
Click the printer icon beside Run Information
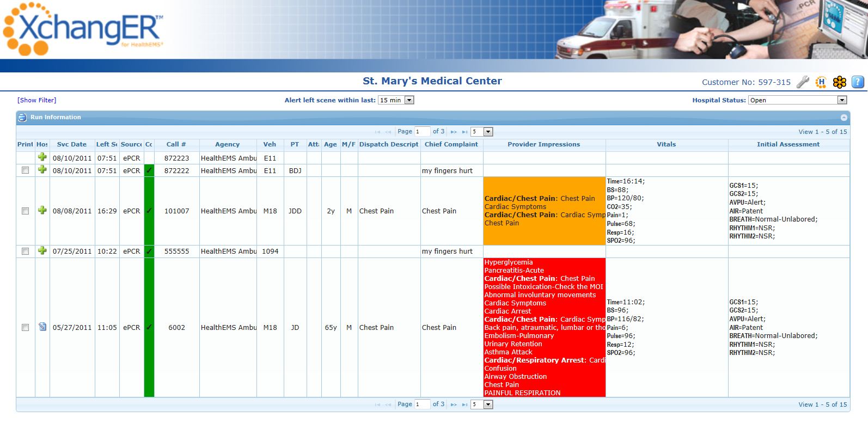pos(22,118)
